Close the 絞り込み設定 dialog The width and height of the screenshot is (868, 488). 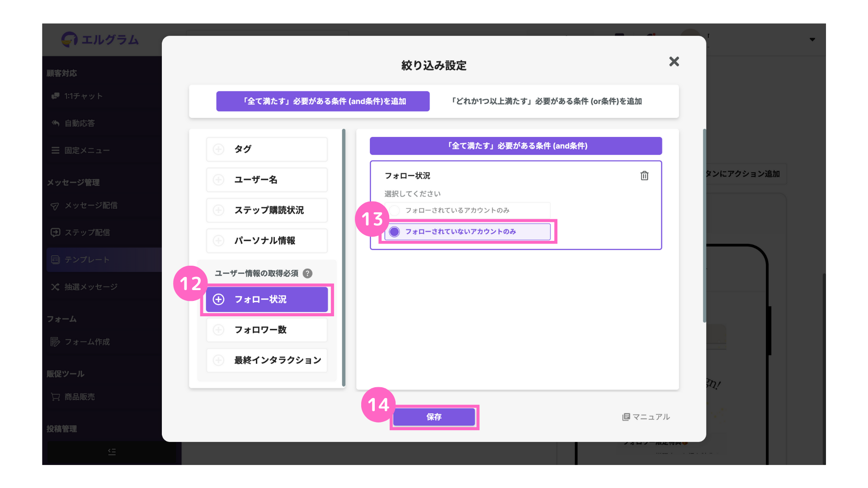point(674,61)
